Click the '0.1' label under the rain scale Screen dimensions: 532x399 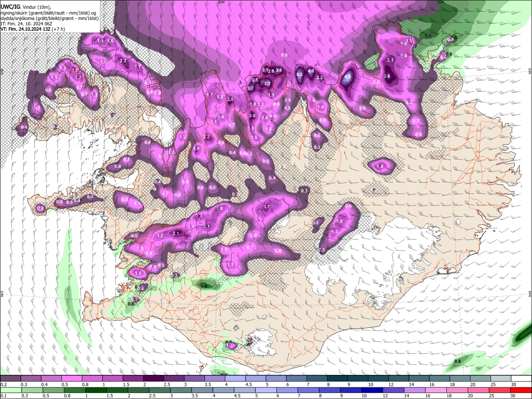(3, 396)
